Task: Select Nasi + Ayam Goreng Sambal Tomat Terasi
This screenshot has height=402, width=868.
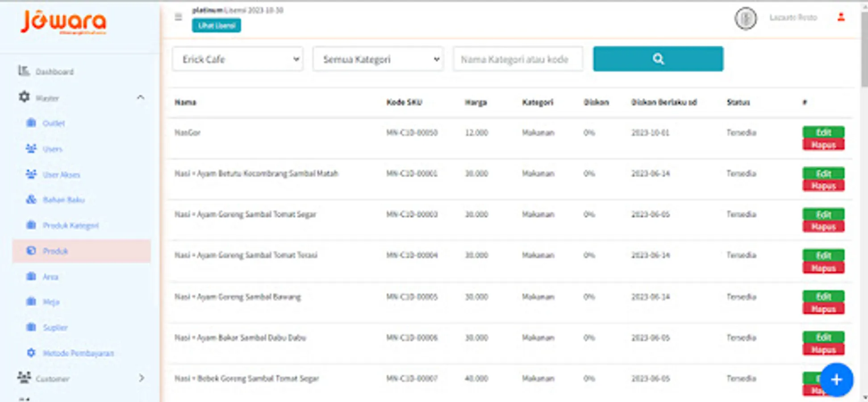Action: pyautogui.click(x=246, y=255)
